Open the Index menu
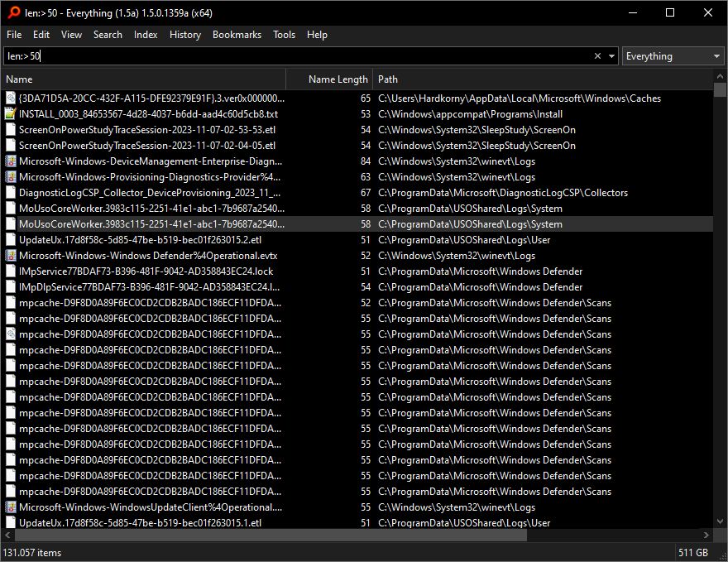 (146, 35)
